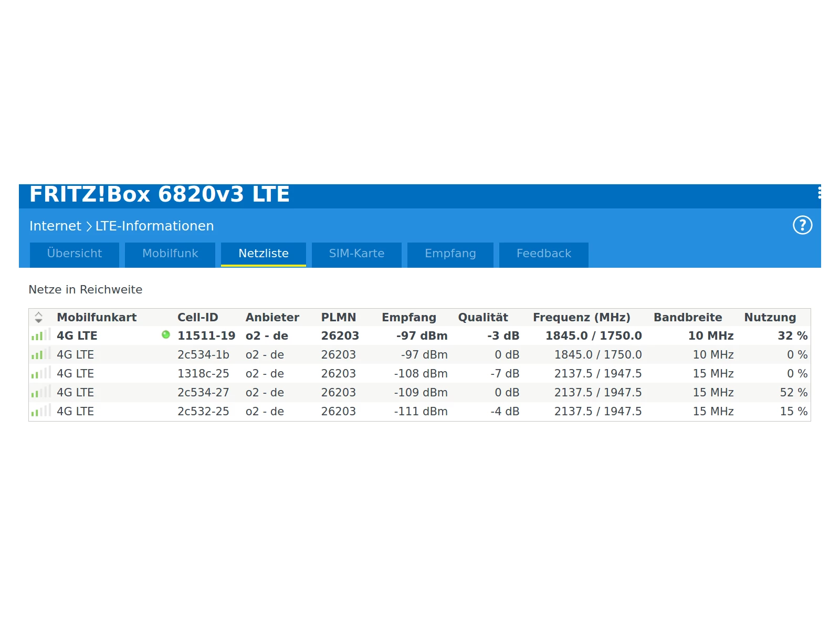
Task: Sort by Mobilfunkart column header
Action: pos(97,317)
